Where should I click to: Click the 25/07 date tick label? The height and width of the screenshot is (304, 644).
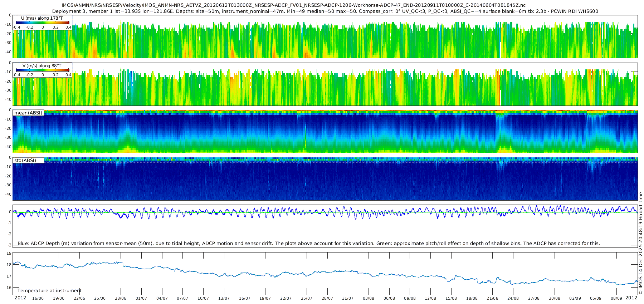(x=307, y=298)
